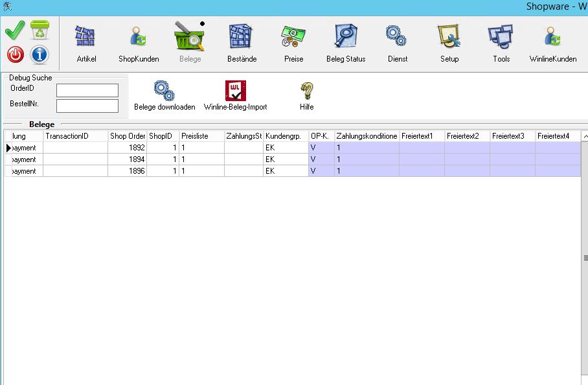Open the ShopKunden module
Screen dimensions: 588x385
click(x=139, y=43)
